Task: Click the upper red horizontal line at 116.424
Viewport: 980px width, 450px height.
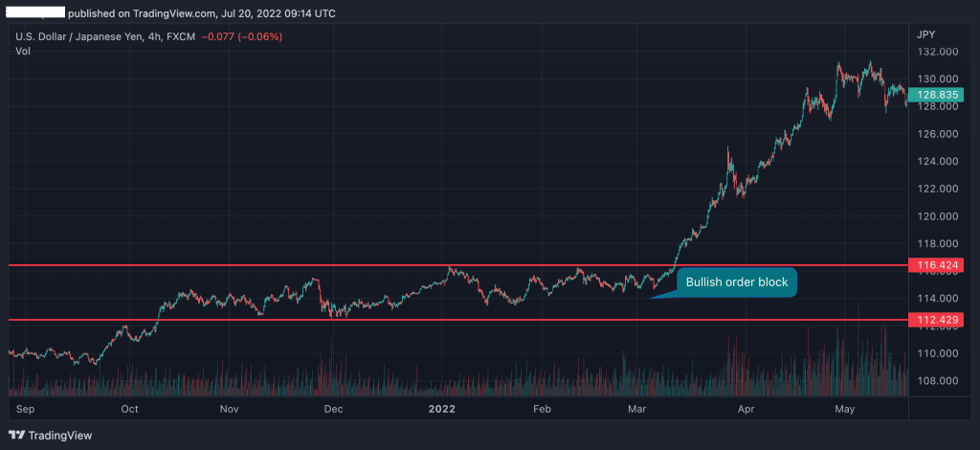Action: coord(460,265)
